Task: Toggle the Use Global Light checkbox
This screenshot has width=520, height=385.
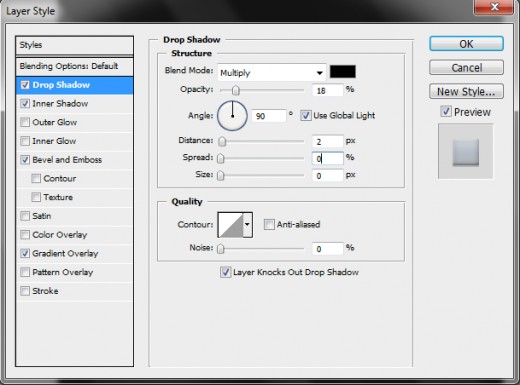Action: pos(306,116)
